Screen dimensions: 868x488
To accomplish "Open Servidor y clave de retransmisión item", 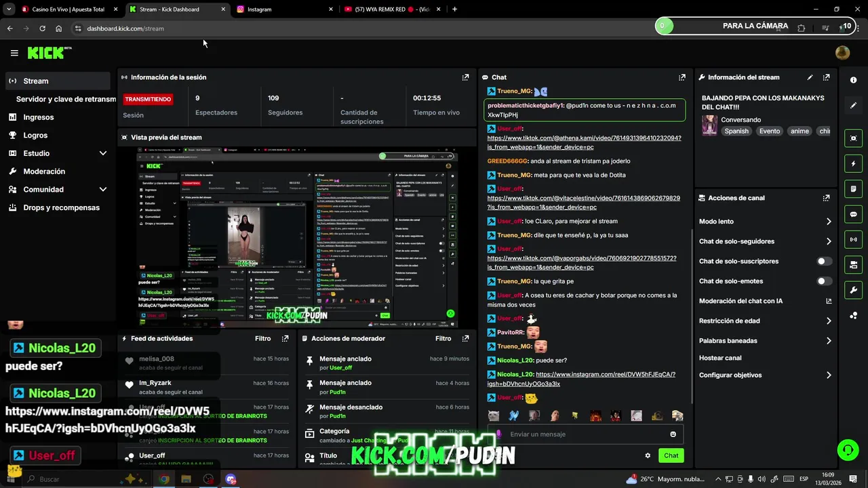I will pos(66,99).
